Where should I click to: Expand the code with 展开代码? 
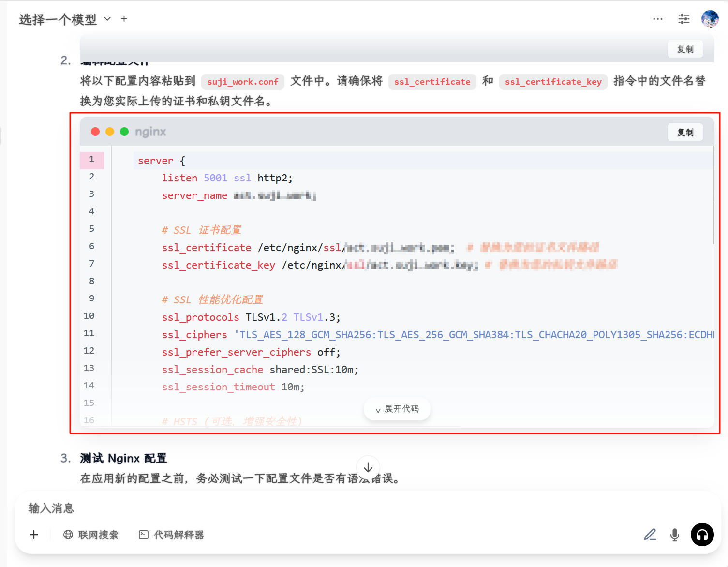click(x=397, y=409)
